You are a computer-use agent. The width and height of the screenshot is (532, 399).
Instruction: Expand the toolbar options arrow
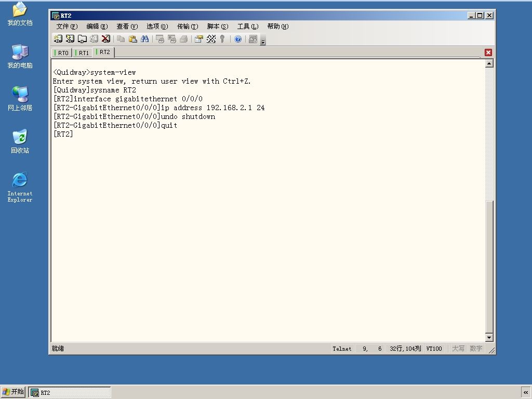[263, 40]
